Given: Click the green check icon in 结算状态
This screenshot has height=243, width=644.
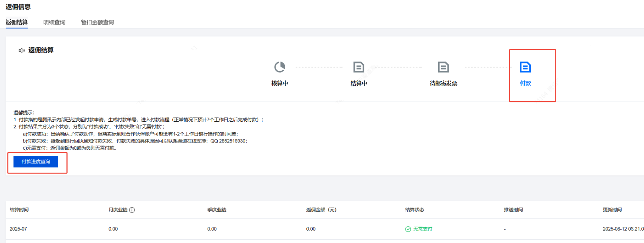Looking at the screenshot, I should pos(408,229).
